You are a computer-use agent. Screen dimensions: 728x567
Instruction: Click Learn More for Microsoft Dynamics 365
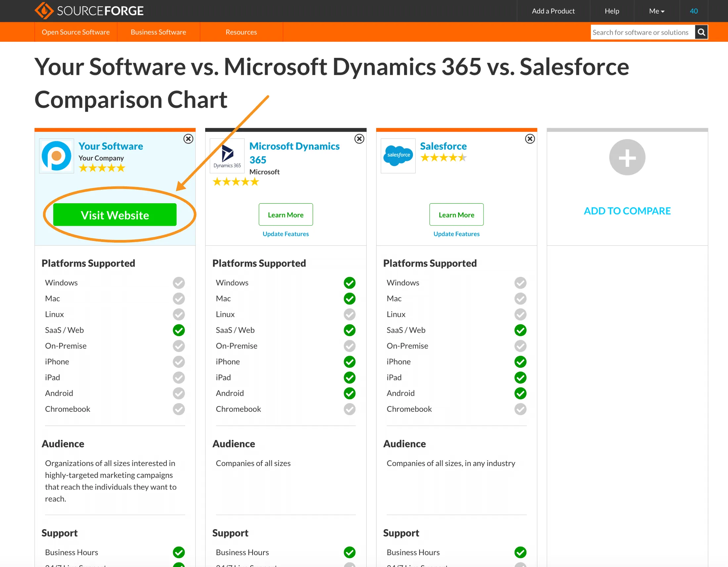pyautogui.click(x=286, y=215)
